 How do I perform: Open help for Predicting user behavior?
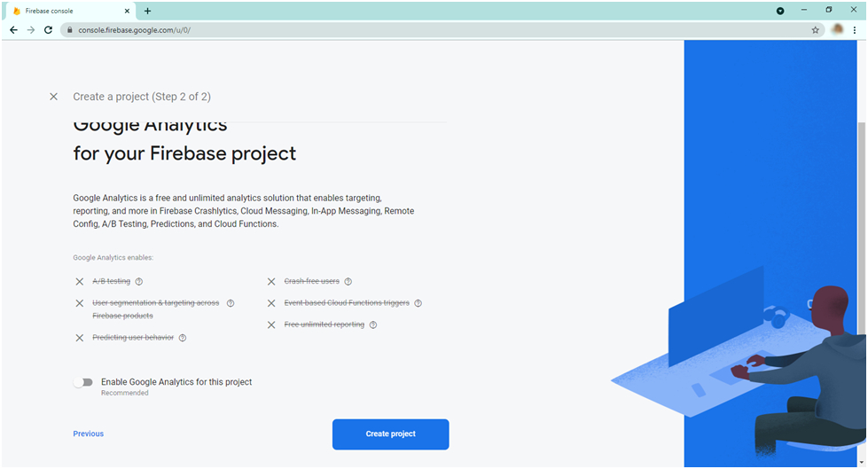pyautogui.click(x=182, y=338)
